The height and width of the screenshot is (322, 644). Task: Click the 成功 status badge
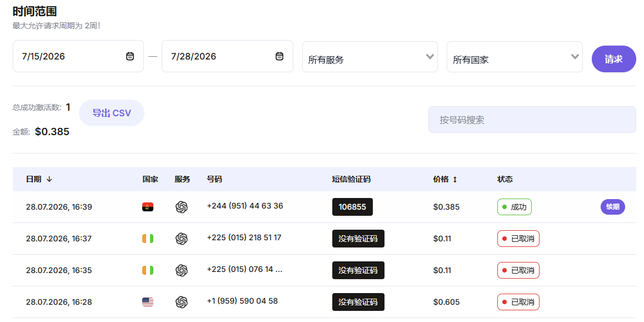[514, 207]
